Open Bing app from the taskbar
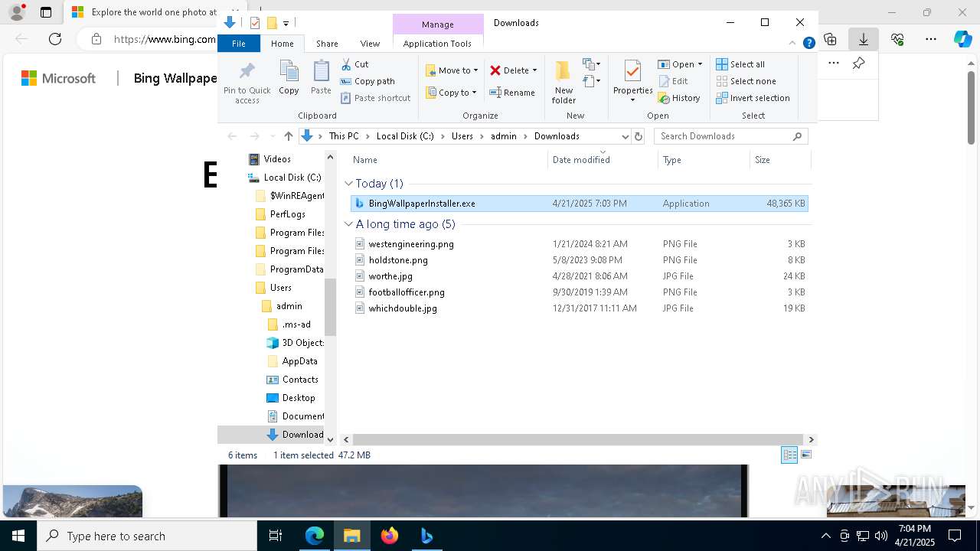Image resolution: width=980 pixels, height=551 pixels. pyautogui.click(x=427, y=536)
